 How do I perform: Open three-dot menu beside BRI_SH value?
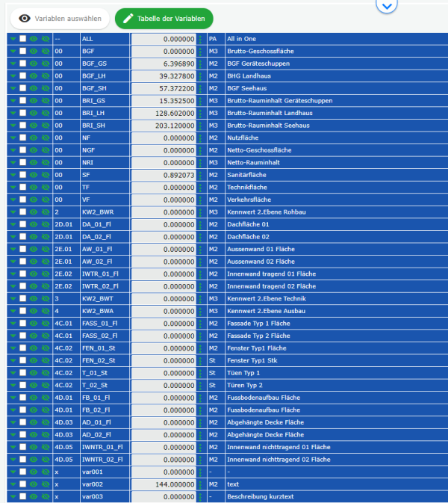tap(201, 126)
